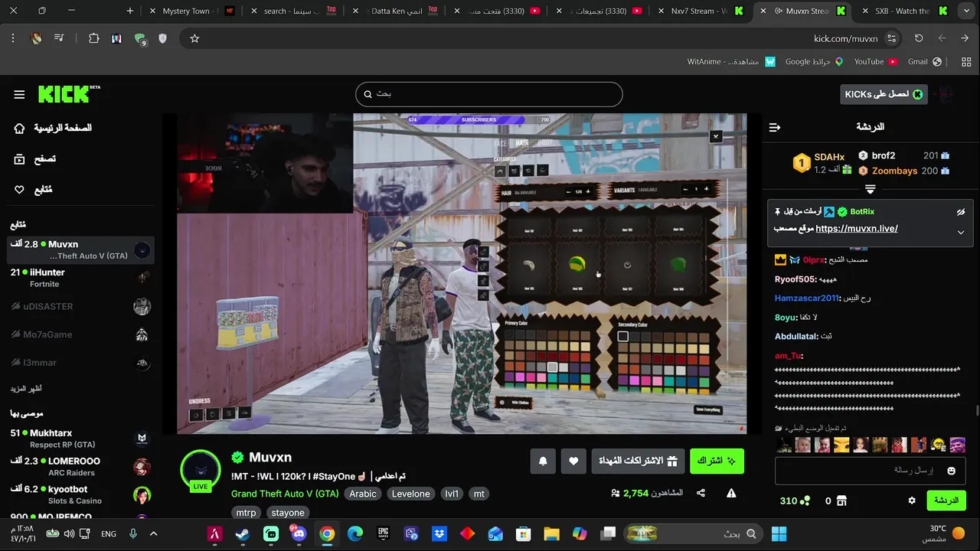Click the channel points green dots icon

coord(805,500)
